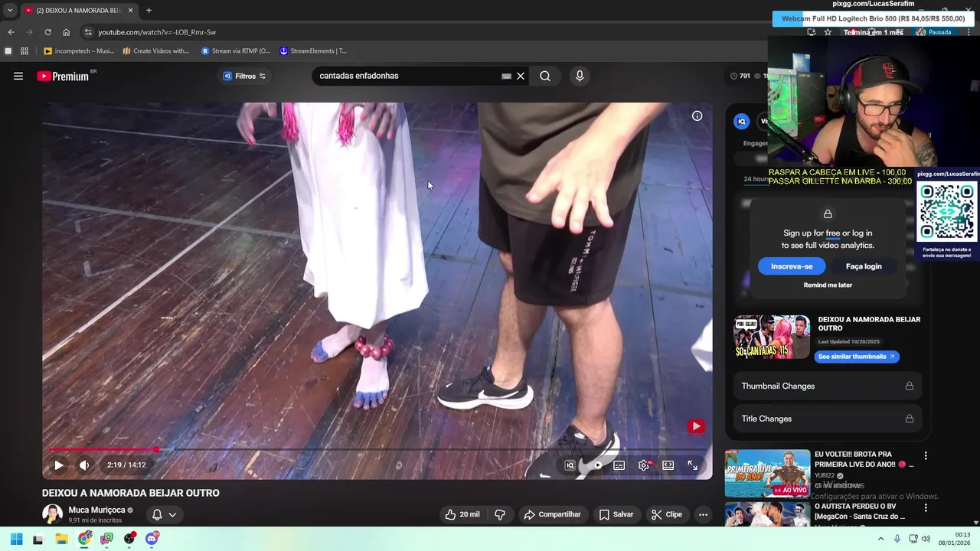
Task: Open the YouTube hamburger guide menu
Action: coord(18,76)
